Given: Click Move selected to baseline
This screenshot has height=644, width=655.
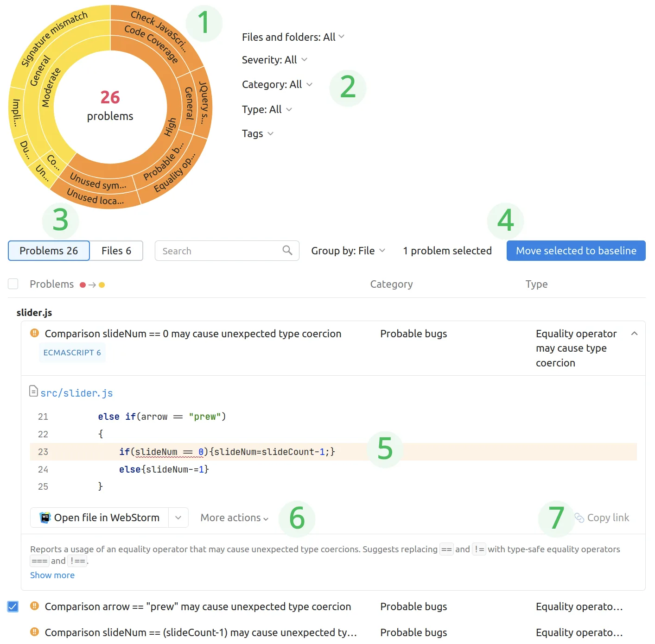Looking at the screenshot, I should click(x=576, y=251).
